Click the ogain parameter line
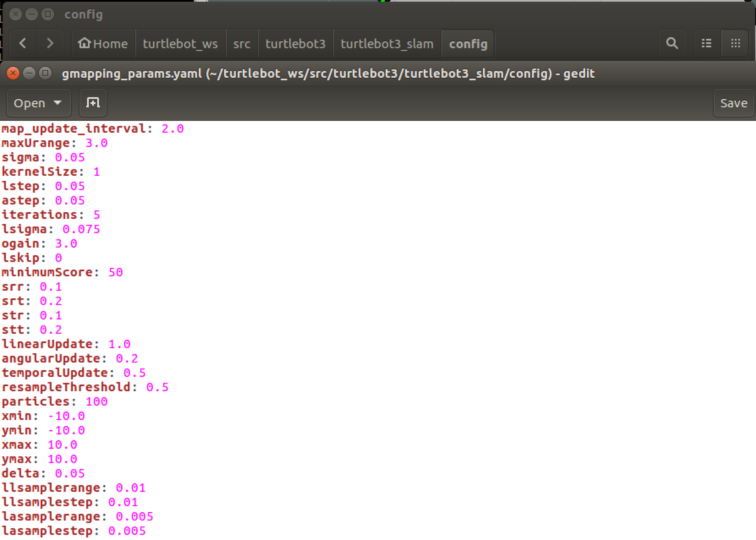The width and height of the screenshot is (756, 540). click(x=39, y=243)
